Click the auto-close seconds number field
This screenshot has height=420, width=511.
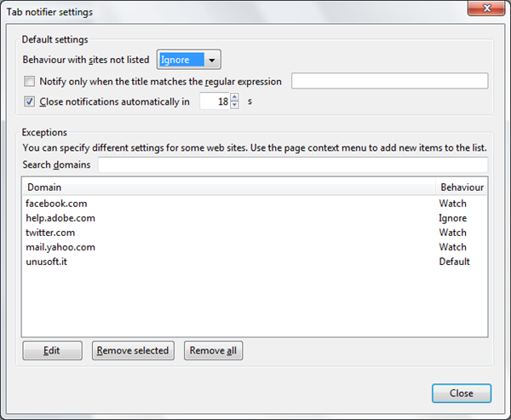[x=214, y=102]
